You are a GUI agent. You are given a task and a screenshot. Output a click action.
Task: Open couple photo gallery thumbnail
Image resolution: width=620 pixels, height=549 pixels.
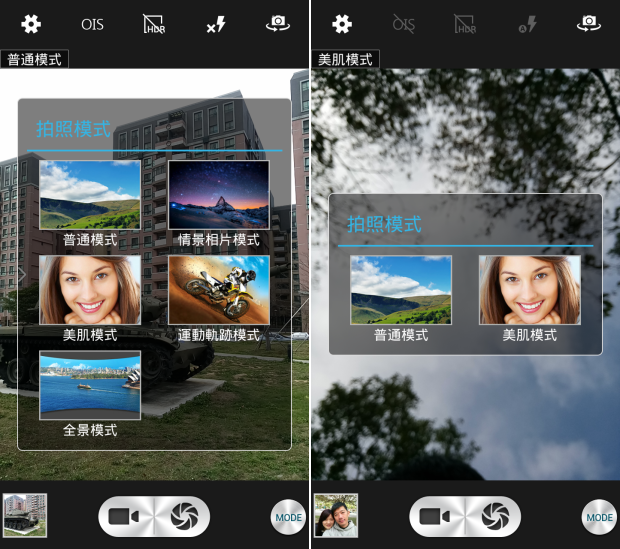[x=336, y=515]
